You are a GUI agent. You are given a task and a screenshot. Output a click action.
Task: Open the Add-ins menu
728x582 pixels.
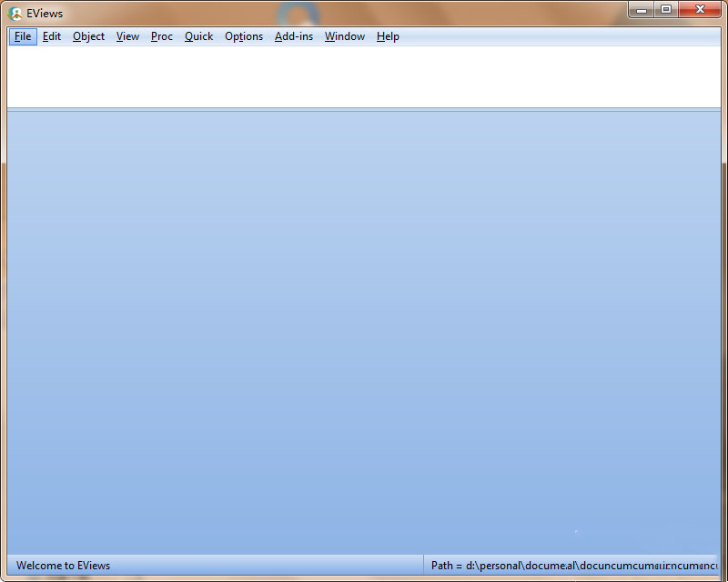pyautogui.click(x=293, y=36)
